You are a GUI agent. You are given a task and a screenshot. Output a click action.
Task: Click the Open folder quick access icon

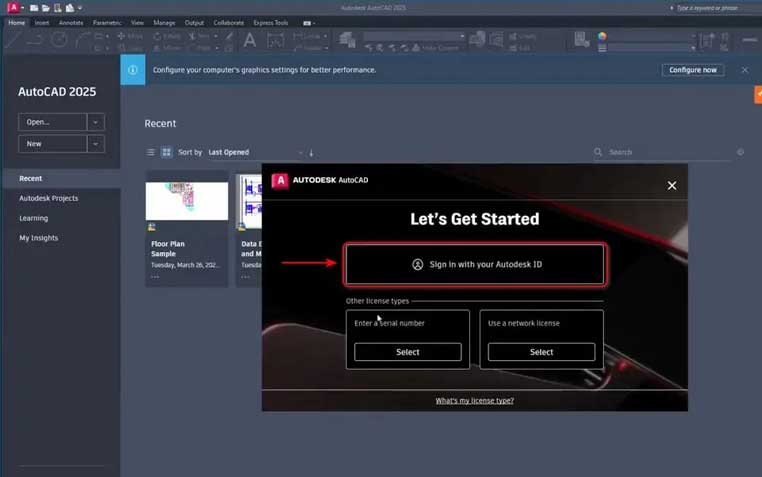click(46, 8)
